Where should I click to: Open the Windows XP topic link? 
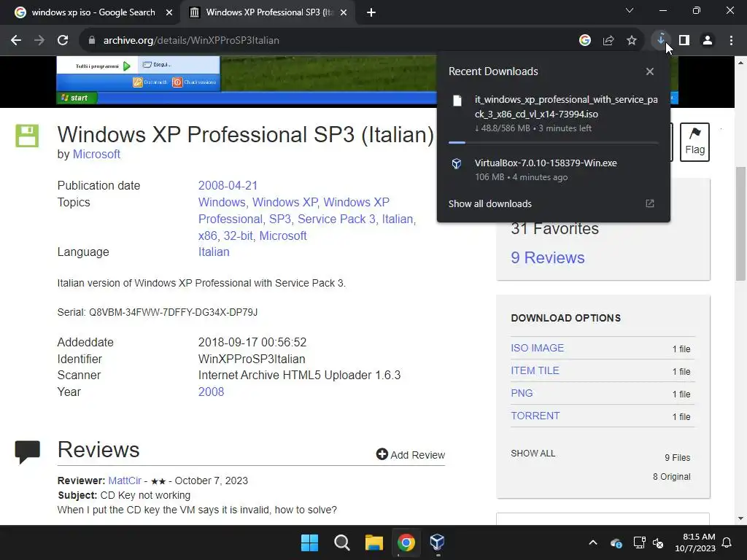pyautogui.click(x=285, y=202)
